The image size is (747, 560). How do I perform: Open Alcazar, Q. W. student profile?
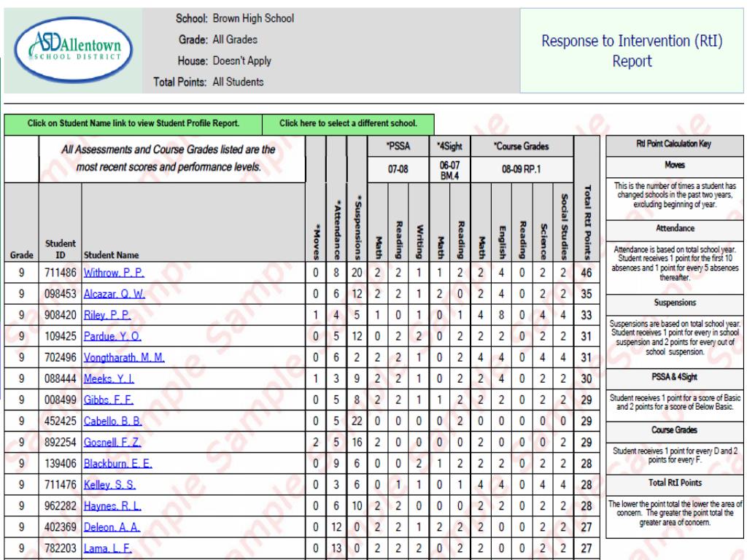(115, 294)
